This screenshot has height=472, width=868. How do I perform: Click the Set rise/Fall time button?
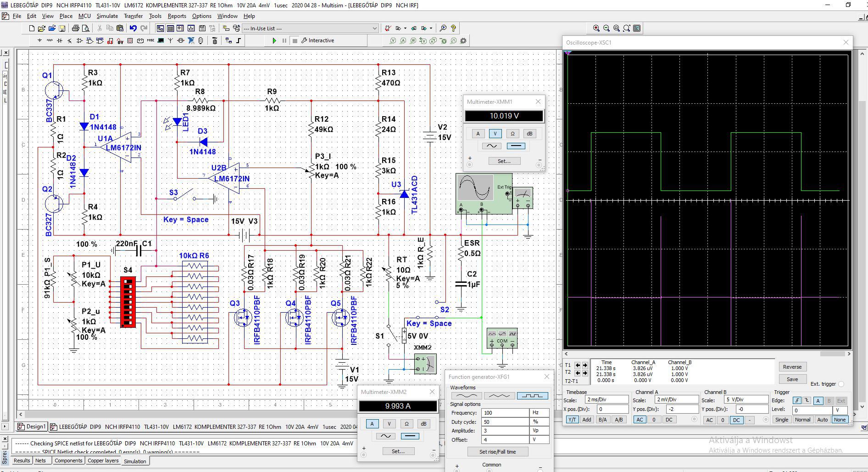pos(497,452)
